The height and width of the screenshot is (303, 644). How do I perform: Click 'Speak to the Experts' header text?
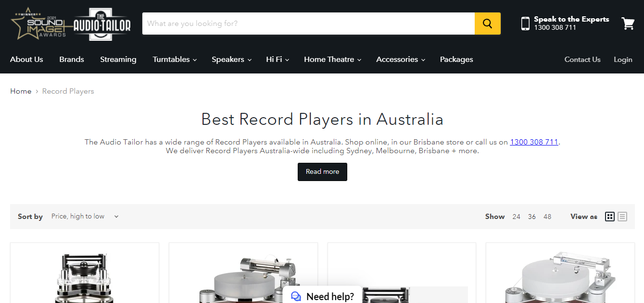(x=571, y=19)
